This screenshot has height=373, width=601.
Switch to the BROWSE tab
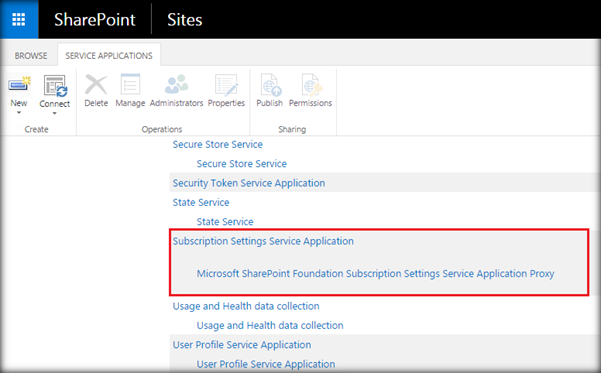(31, 56)
